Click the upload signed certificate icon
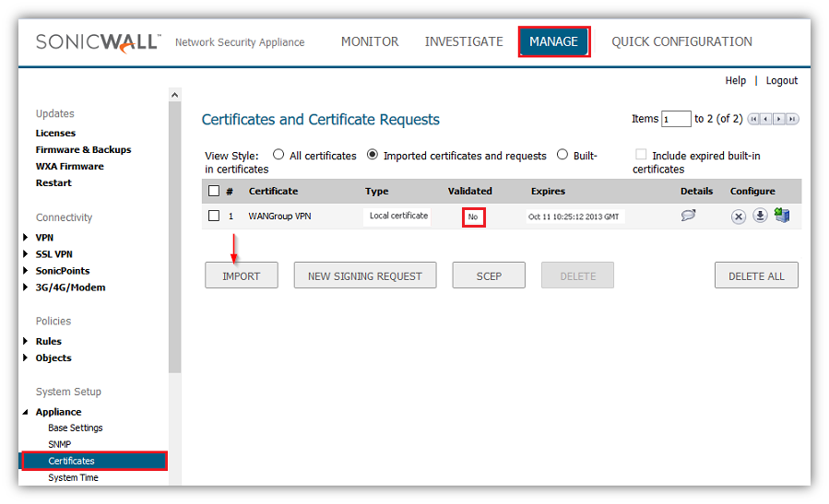 [782, 216]
